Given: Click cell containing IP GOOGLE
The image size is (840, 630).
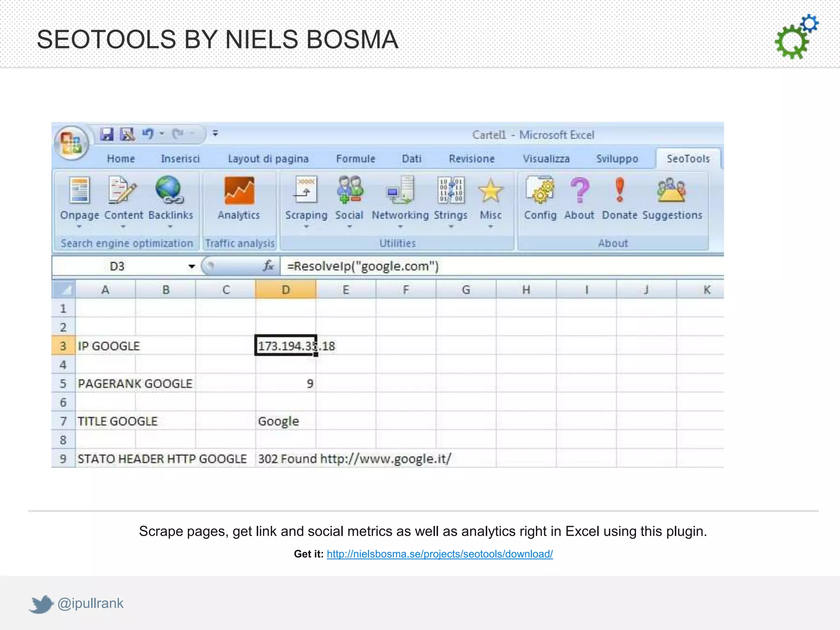Looking at the screenshot, I should coord(105,346).
